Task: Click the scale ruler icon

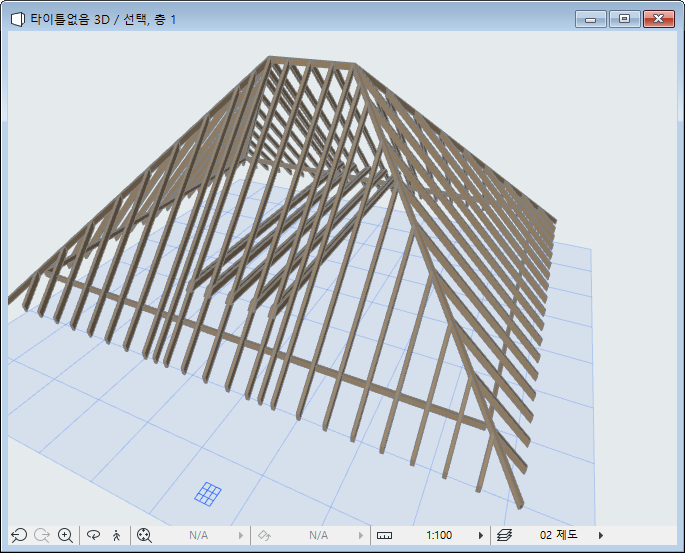Action: click(384, 536)
